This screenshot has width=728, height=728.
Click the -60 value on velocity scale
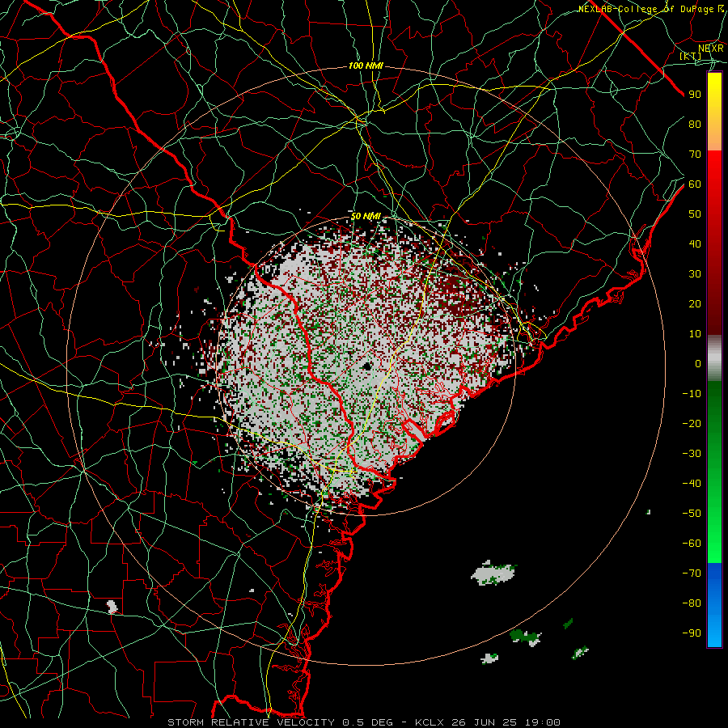click(692, 544)
